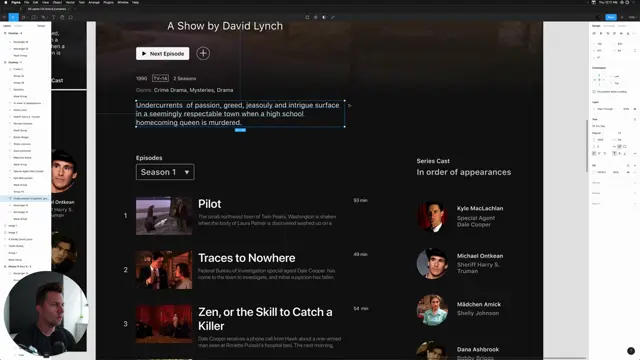This screenshot has height=360, width=640.
Task: Open the Plugins menu
Action: click(x=108, y=2)
